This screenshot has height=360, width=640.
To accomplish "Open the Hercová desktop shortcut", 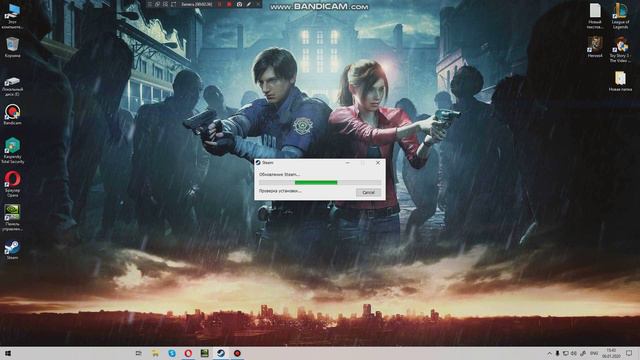I will coord(595,47).
